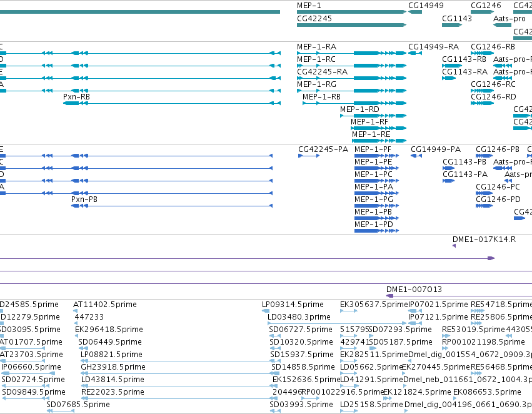Select EST LP09314.5prime
Screen dimensions: 532x414
click(266, 311)
